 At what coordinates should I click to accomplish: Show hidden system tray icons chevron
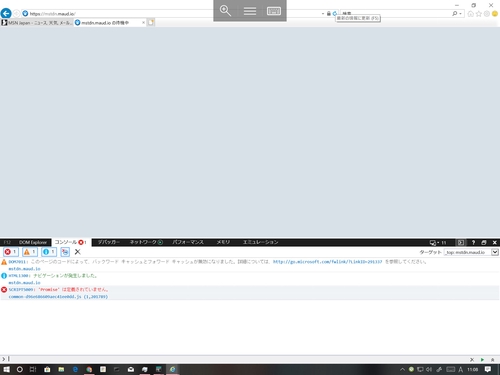click(x=402, y=369)
